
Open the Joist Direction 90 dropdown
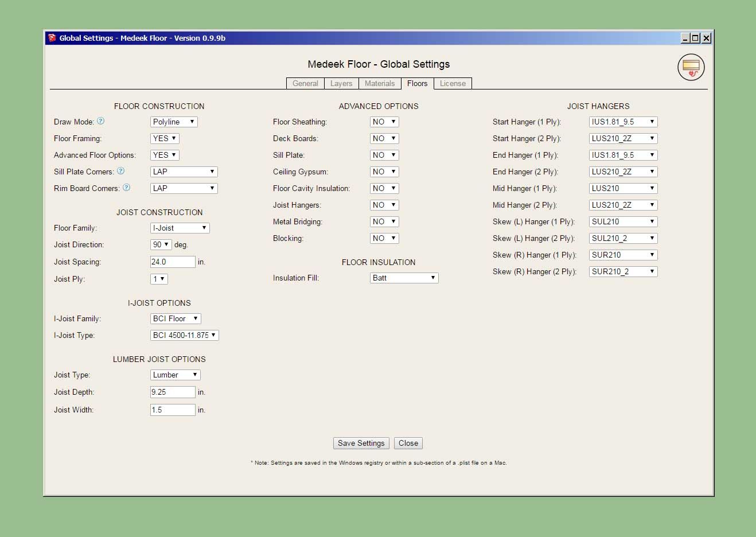tap(161, 244)
